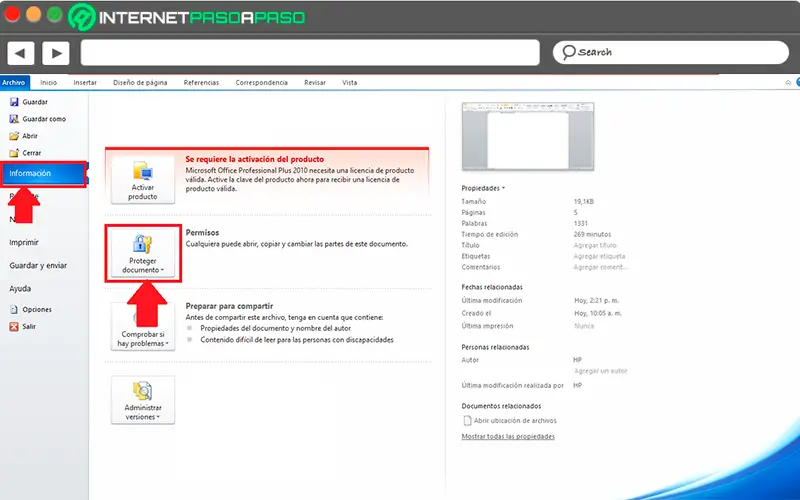
Task: Click the collapse ribbon arrow icon
Action: 788,82
